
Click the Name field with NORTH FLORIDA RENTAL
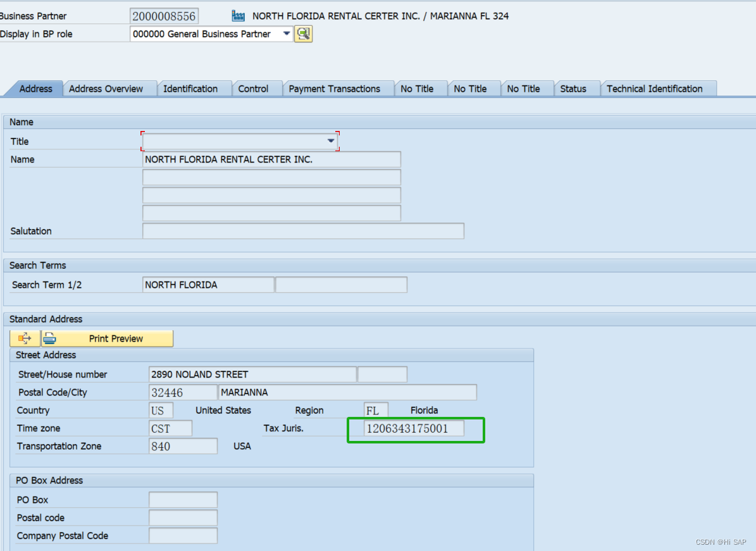[271, 159]
